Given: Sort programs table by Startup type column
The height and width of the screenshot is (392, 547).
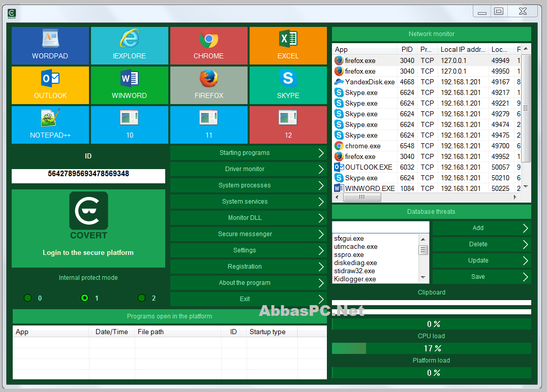Looking at the screenshot, I should click(x=272, y=332).
